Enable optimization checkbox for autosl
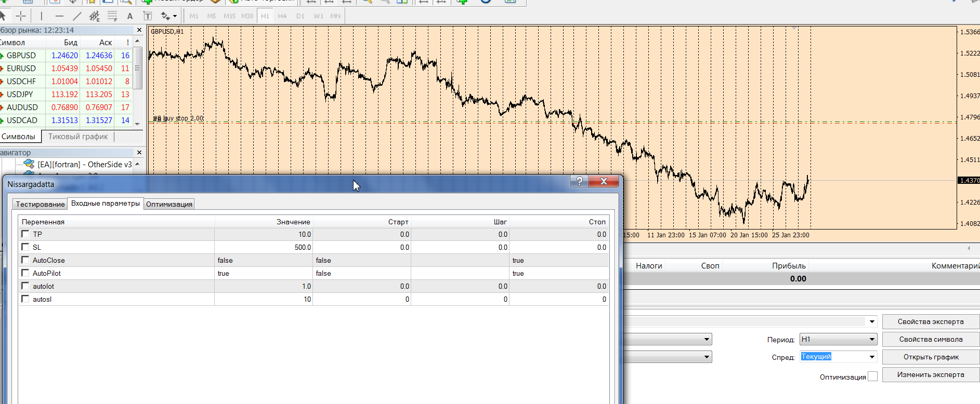This screenshot has height=404, width=980. pyautogui.click(x=25, y=299)
